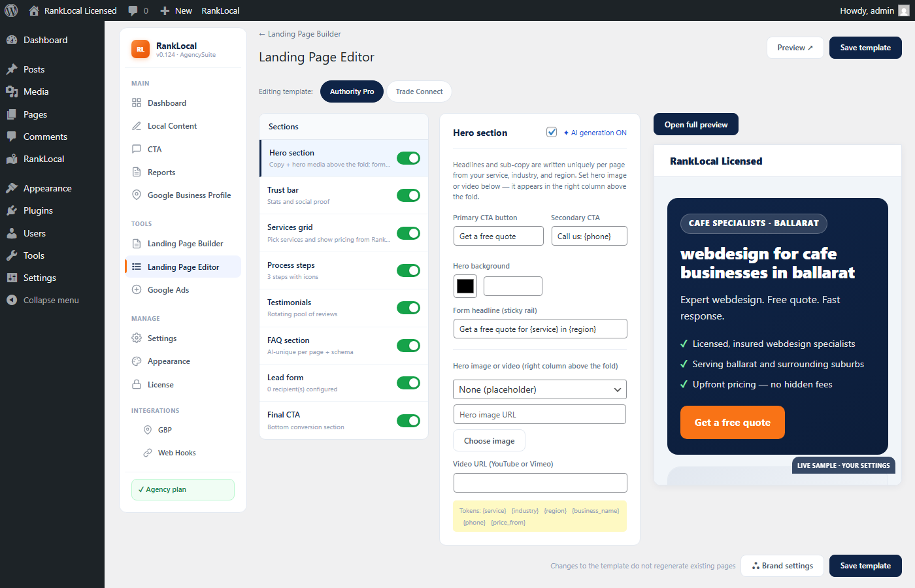
Task: Click the Media library icon
Action: point(12,91)
